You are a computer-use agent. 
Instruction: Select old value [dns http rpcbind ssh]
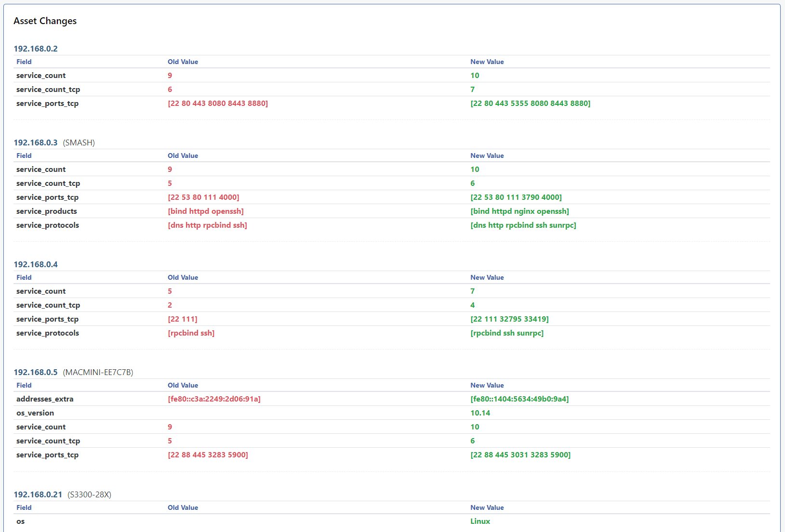207,225
